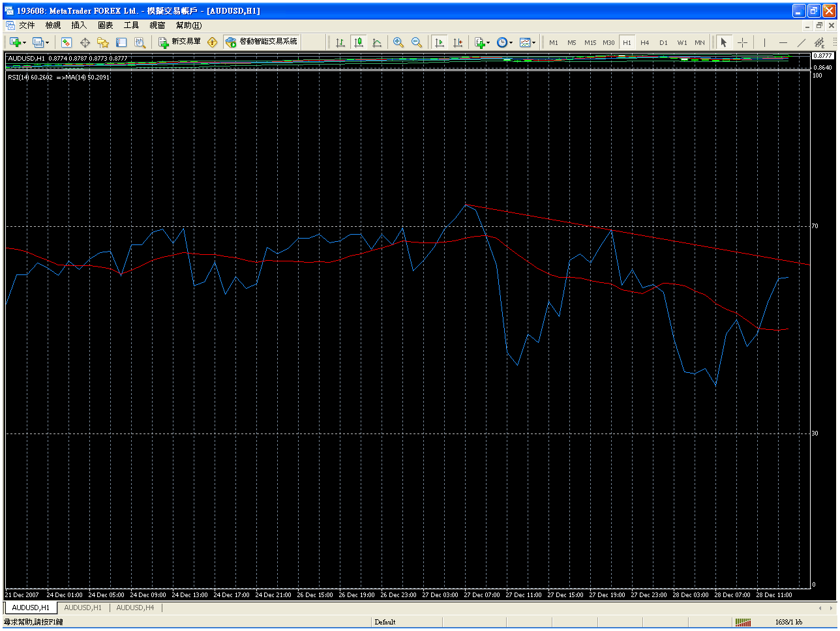Set timeframe to H4
Image resolution: width=840 pixels, height=631 pixels.
pyautogui.click(x=645, y=42)
